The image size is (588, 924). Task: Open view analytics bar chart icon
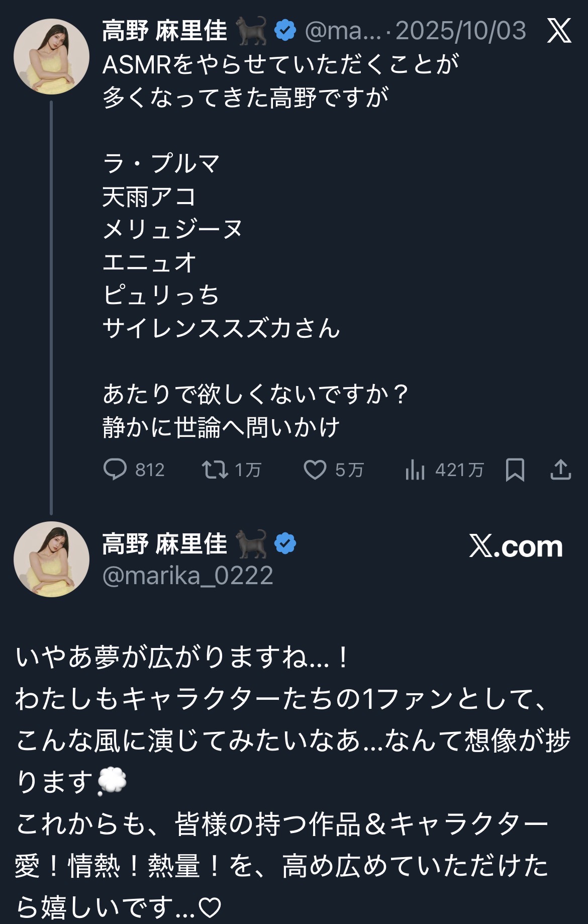[x=415, y=470]
